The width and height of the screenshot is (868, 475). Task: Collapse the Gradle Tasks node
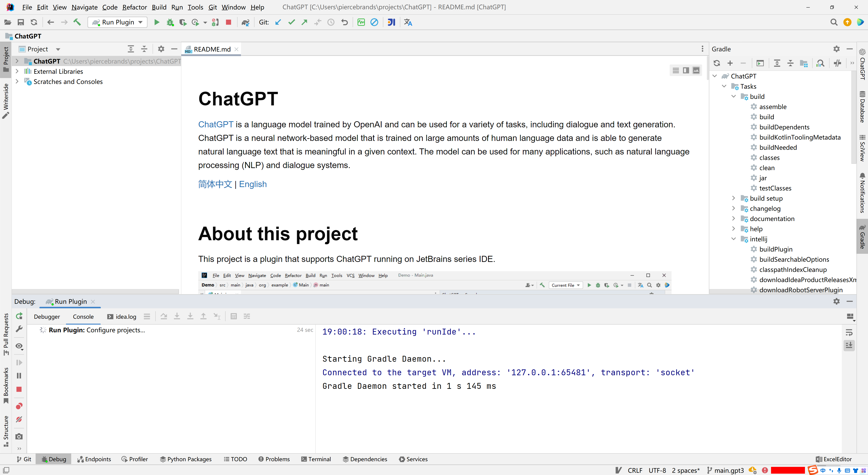click(x=724, y=86)
